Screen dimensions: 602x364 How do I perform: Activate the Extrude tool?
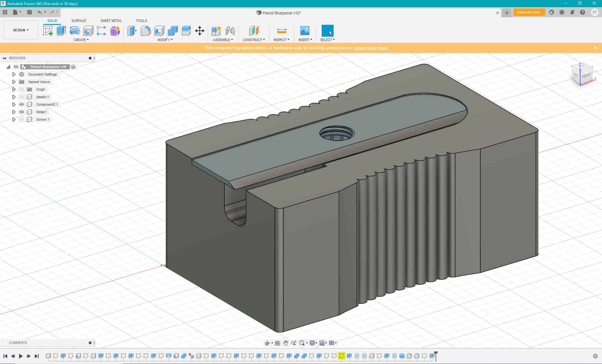tap(61, 31)
